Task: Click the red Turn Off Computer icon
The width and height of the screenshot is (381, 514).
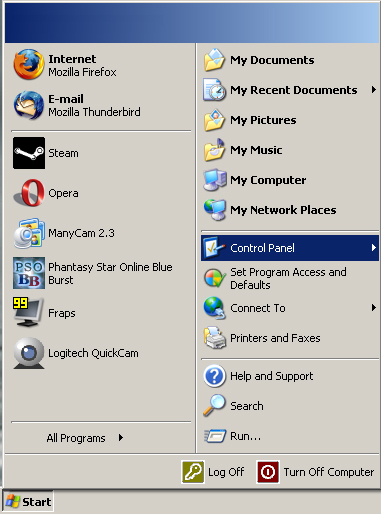Action: click(268, 472)
